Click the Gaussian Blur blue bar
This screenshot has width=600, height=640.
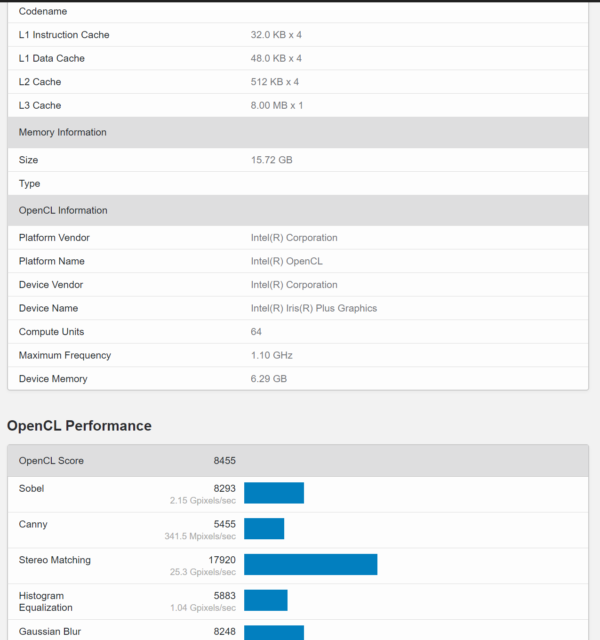pyautogui.click(x=273, y=632)
